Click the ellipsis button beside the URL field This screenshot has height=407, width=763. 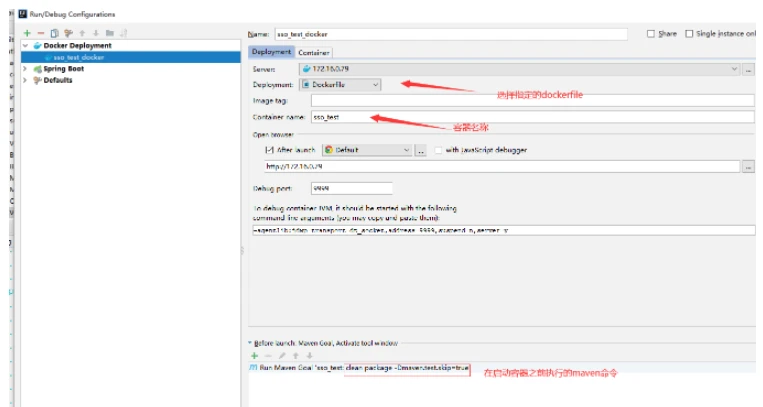pyautogui.click(x=748, y=166)
